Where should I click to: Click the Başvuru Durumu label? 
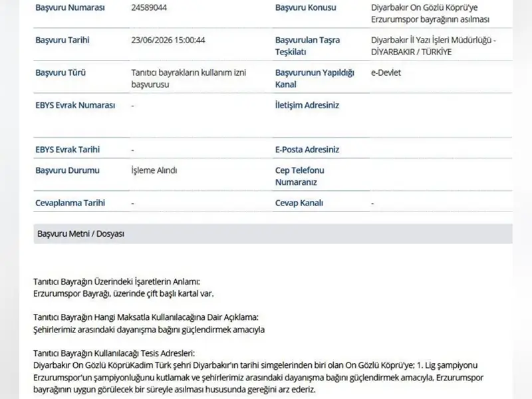pos(67,170)
